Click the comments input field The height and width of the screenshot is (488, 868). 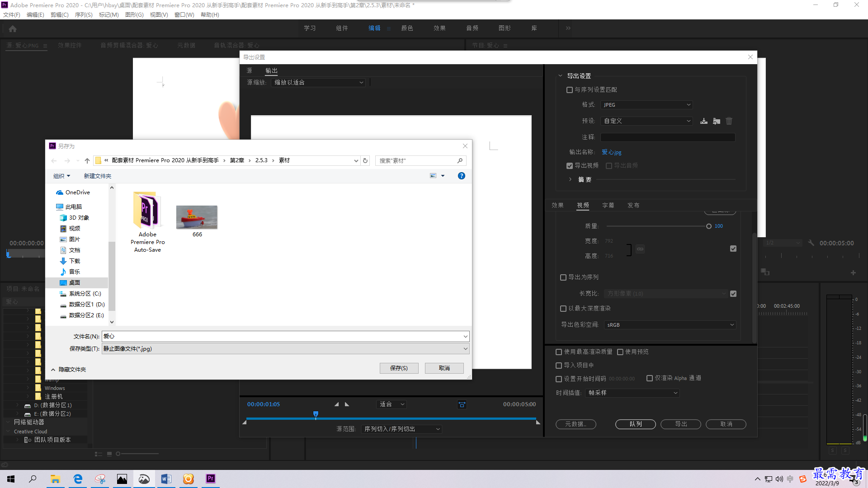coord(668,137)
